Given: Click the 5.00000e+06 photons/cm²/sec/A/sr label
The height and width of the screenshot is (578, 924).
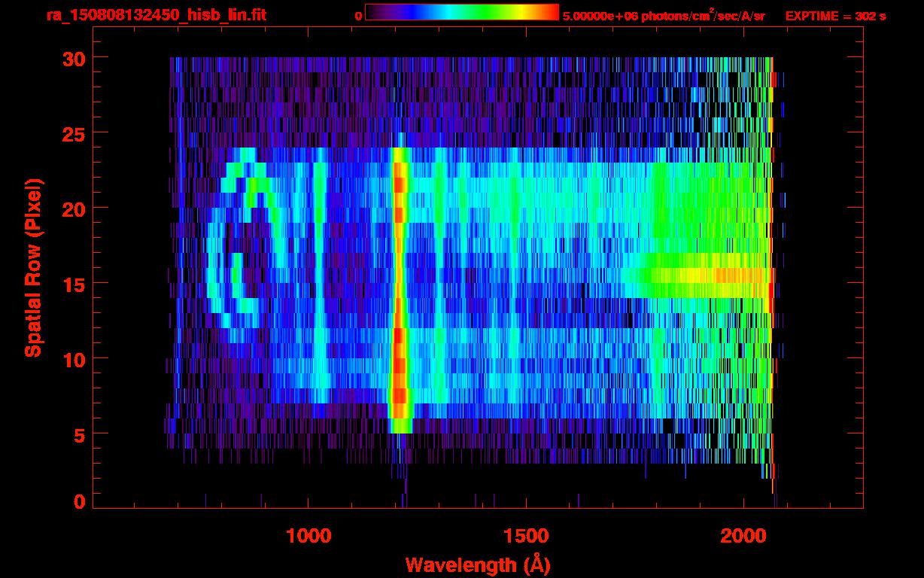Looking at the screenshot, I should click(664, 15).
